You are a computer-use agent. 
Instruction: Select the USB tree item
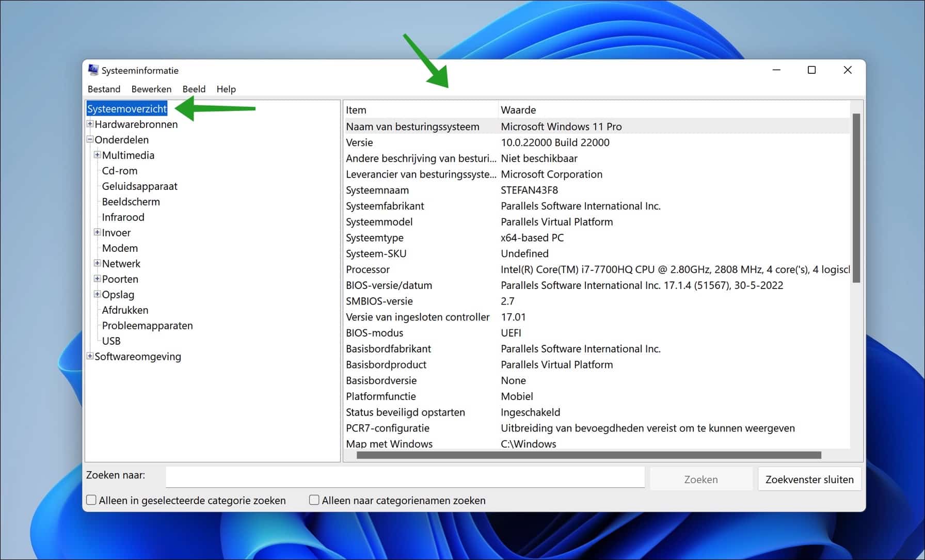coord(111,341)
